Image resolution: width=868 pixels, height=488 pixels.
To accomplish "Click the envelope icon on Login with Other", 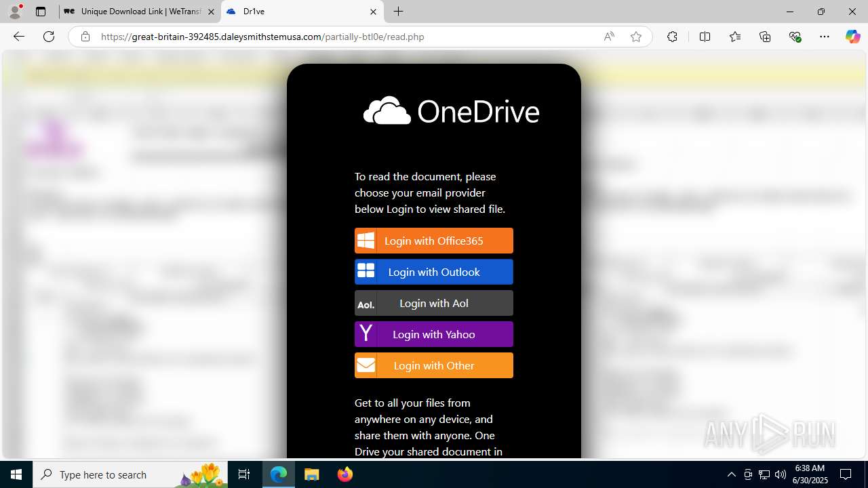I will tap(366, 365).
